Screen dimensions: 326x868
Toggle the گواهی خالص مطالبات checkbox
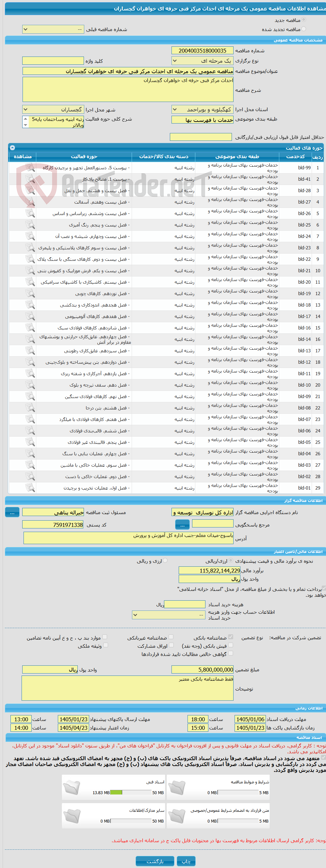pyautogui.click(x=231, y=653)
